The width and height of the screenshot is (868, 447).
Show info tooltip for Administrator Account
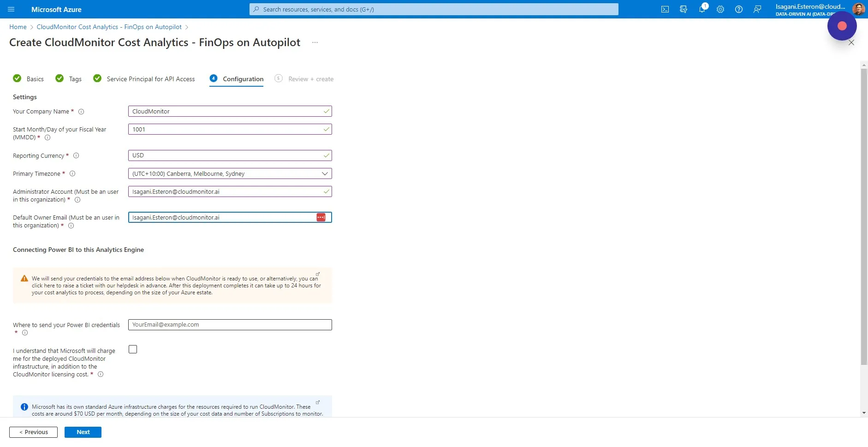point(77,200)
